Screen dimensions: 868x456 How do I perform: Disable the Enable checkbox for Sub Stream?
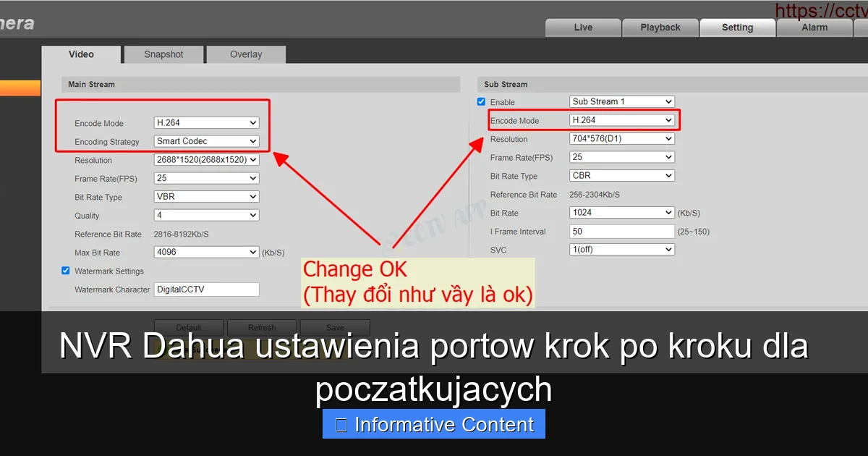[x=480, y=101]
